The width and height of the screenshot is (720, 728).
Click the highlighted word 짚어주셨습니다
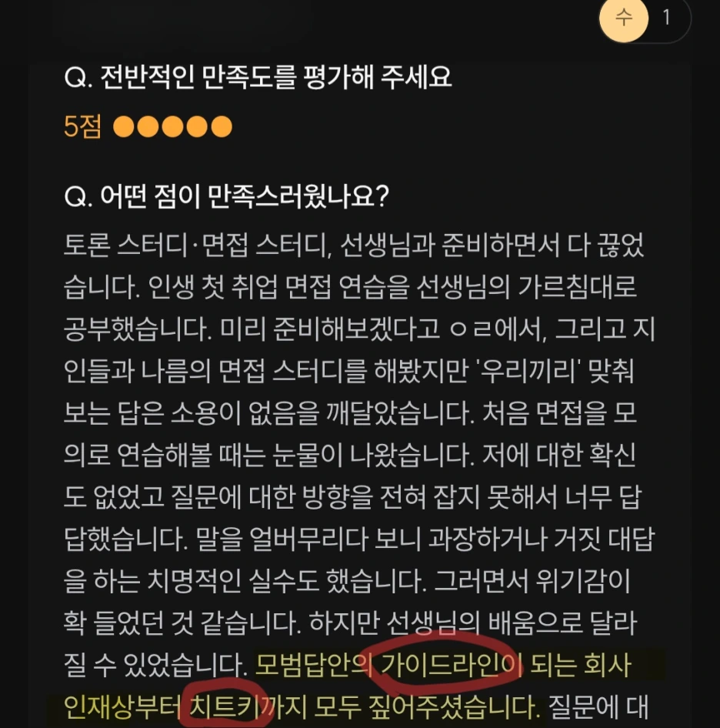453,707
